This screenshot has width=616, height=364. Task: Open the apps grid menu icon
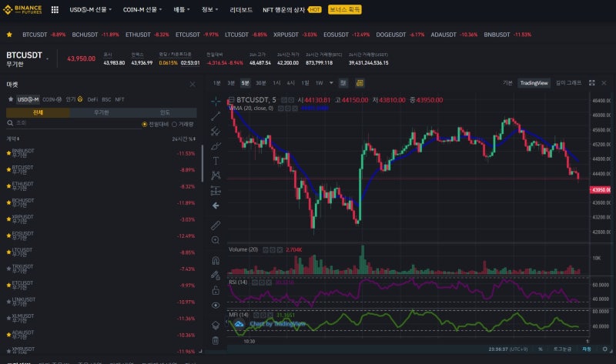tap(55, 9)
